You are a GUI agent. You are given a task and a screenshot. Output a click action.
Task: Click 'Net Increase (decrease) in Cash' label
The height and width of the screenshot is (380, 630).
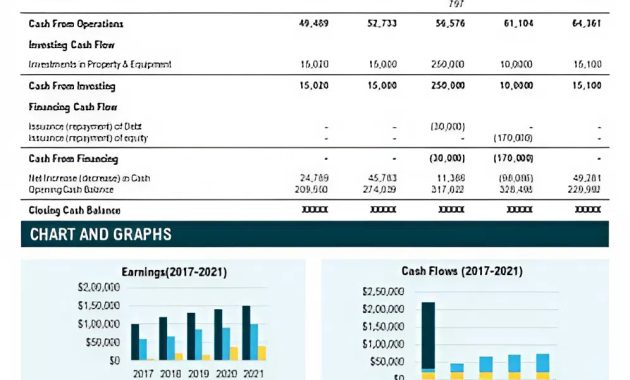89,178
